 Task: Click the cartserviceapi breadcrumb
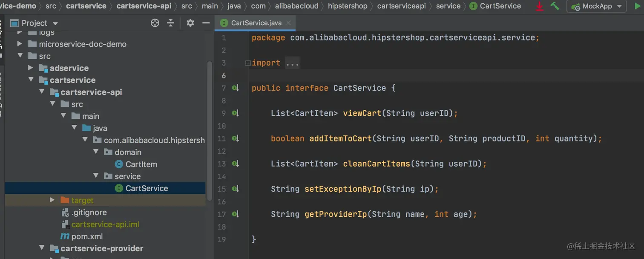tap(402, 6)
